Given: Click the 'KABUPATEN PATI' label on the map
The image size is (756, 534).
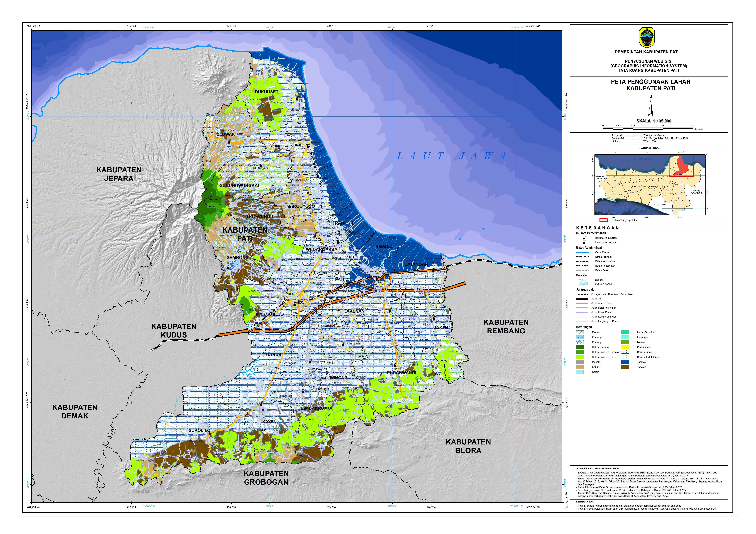Looking at the screenshot, I should click(x=245, y=234).
